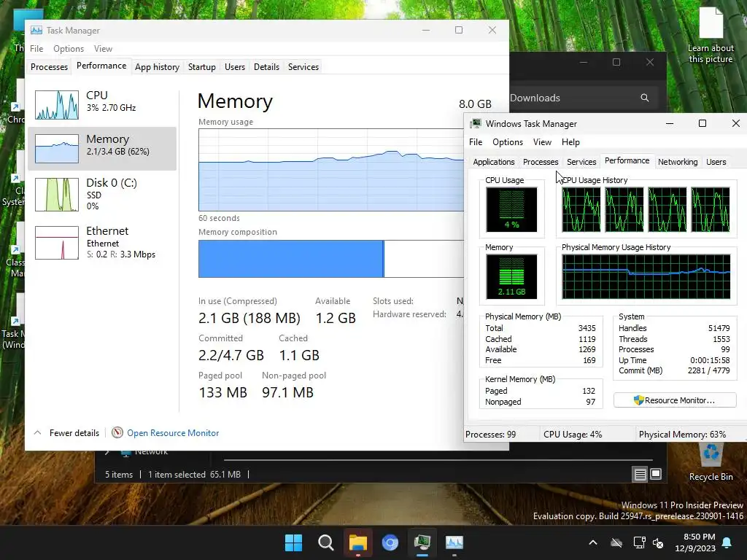Click the muted volume tray icon
This screenshot has width=747, height=560.
[659, 542]
